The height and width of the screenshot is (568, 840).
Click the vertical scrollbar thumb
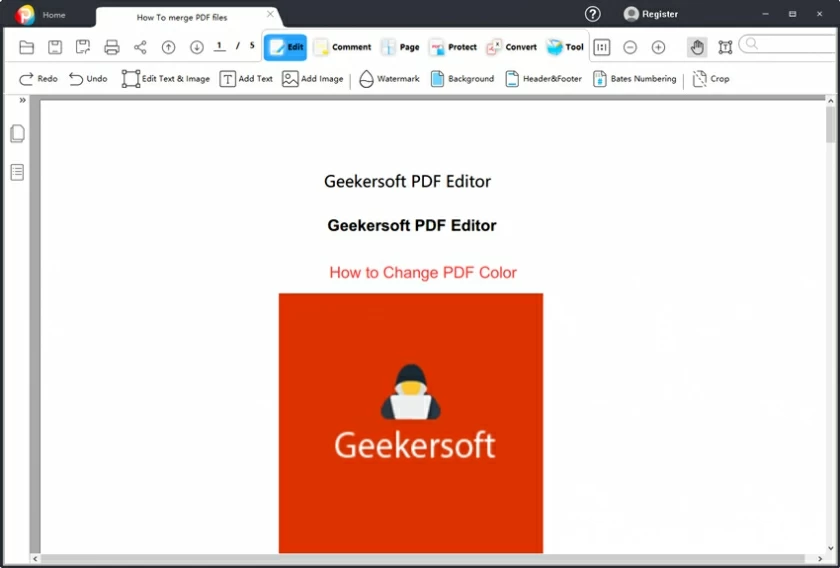[830, 124]
